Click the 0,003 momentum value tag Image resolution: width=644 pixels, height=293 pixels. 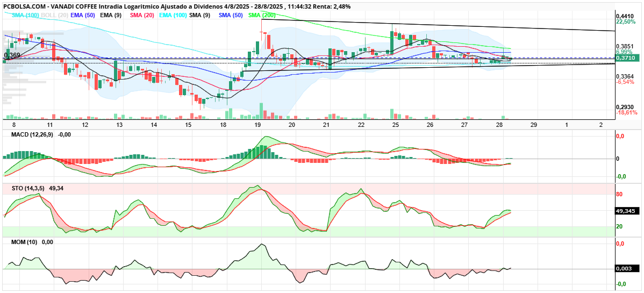627,269
